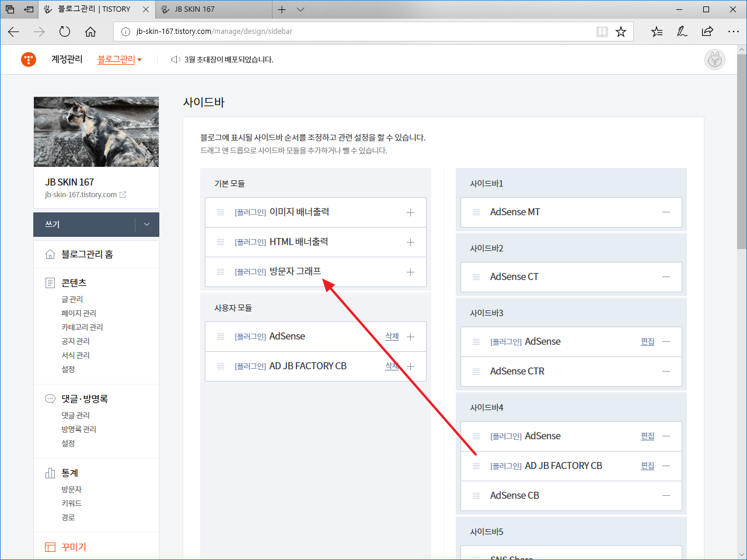Open jb-skin-167.tistory.com blog link

tap(81, 195)
